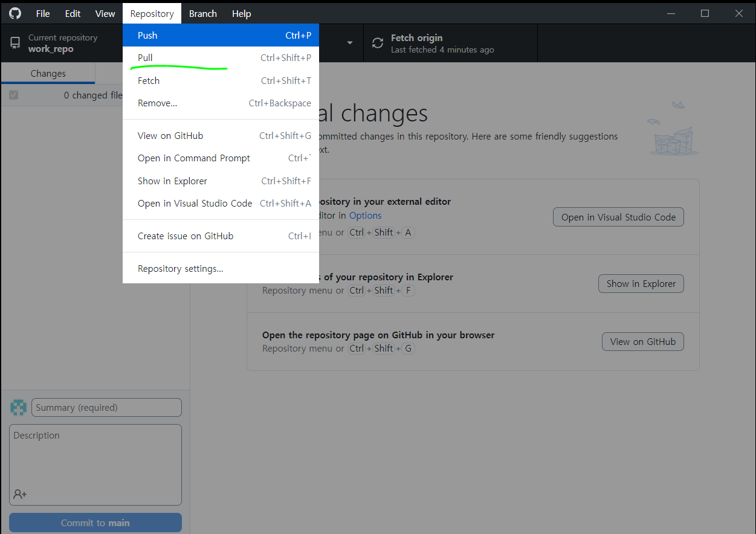Screen dimensions: 756x534
Task: Open the Current repository work_repo selector
Action: 62,43
